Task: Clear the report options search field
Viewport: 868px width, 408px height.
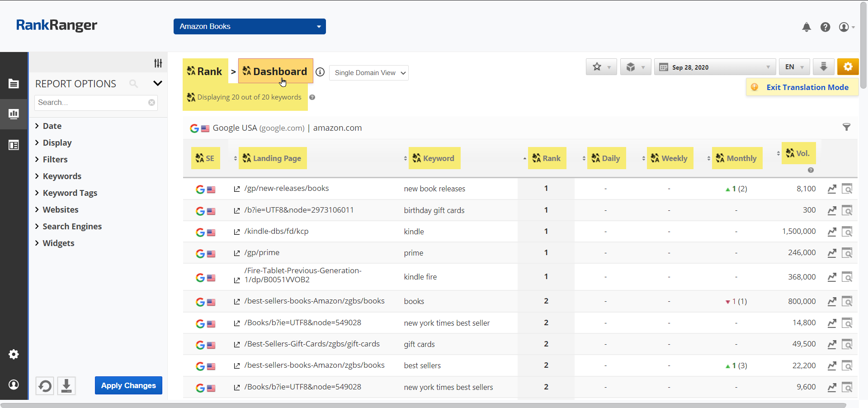Action: [152, 103]
